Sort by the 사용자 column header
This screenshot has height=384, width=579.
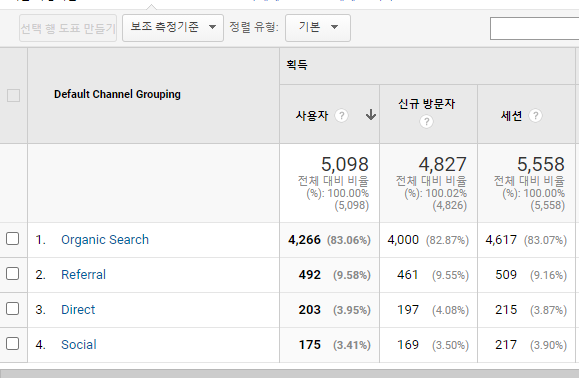pos(312,116)
